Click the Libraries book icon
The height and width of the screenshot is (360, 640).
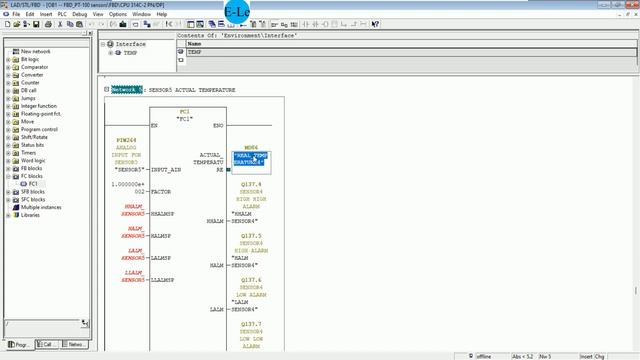pyautogui.click(x=16, y=215)
